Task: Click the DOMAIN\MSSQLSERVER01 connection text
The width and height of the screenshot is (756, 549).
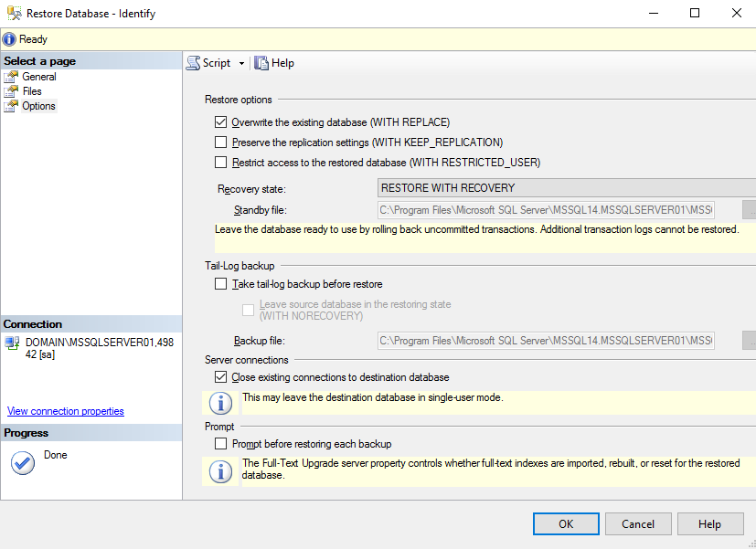Action: click(100, 348)
